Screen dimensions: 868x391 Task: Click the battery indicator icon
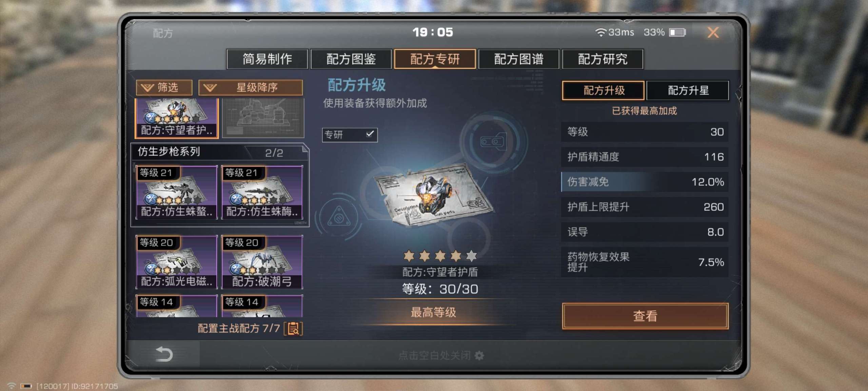pos(677,32)
